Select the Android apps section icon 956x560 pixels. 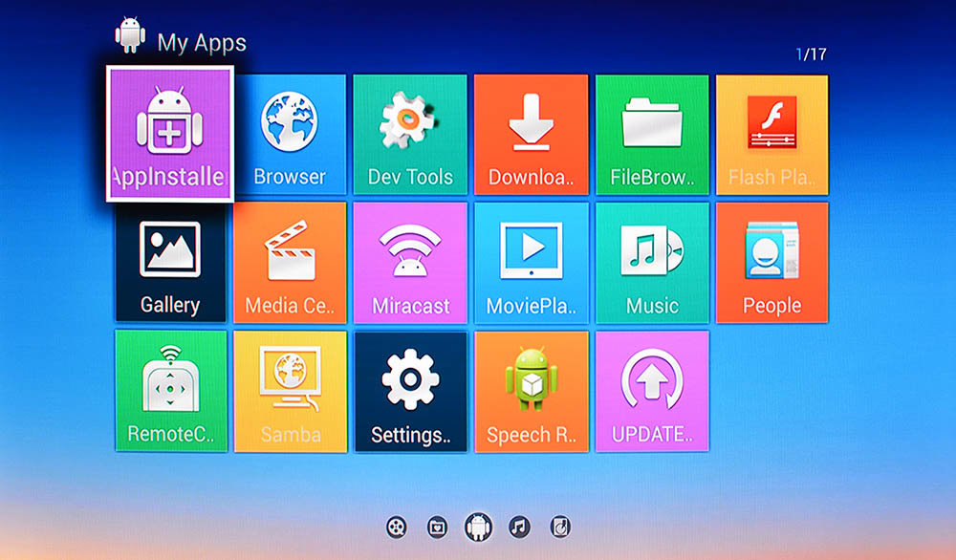pyautogui.click(x=479, y=528)
